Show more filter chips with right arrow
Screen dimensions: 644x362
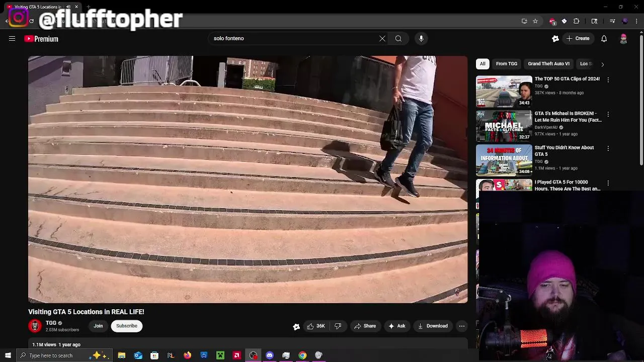602,64
